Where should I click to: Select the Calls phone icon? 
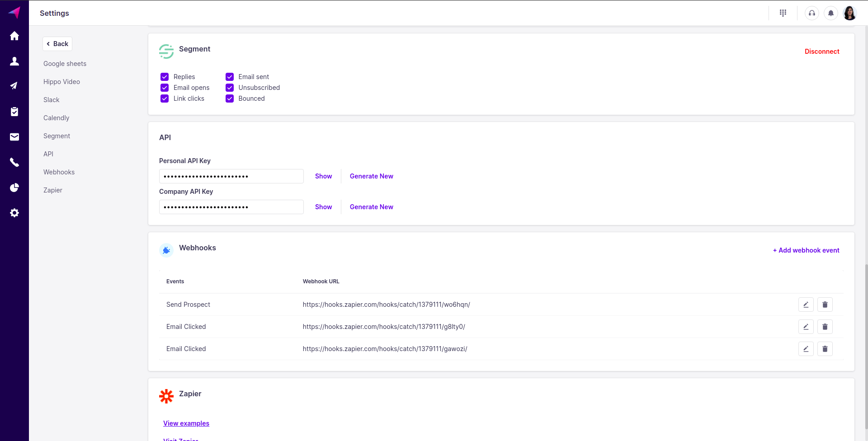[14, 162]
